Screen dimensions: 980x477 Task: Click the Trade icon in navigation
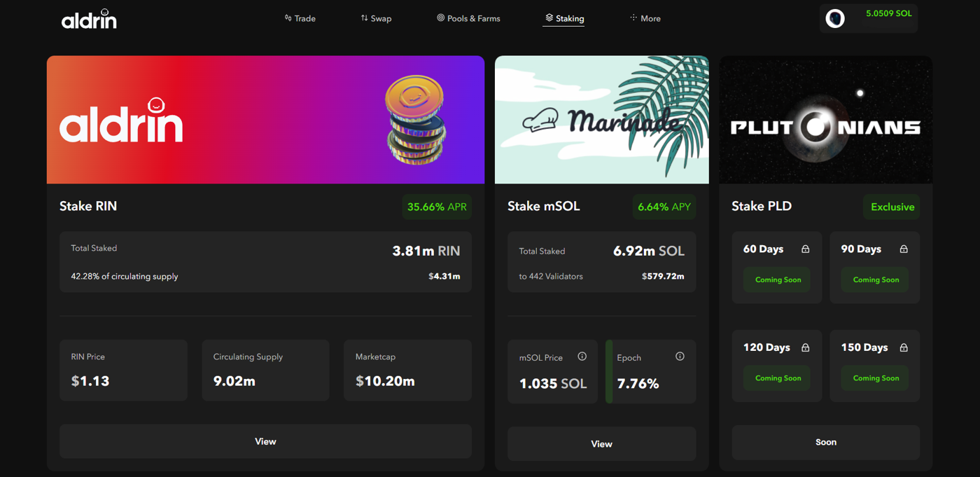288,18
